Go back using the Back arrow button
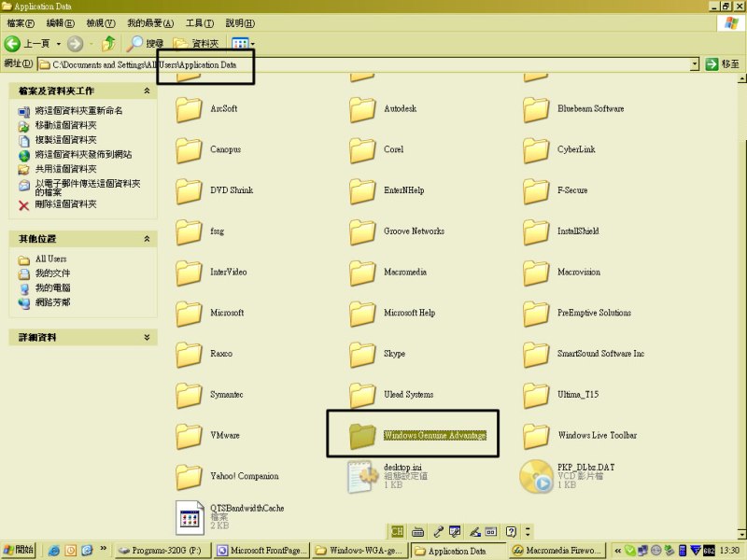747x560 pixels. tap(12, 44)
